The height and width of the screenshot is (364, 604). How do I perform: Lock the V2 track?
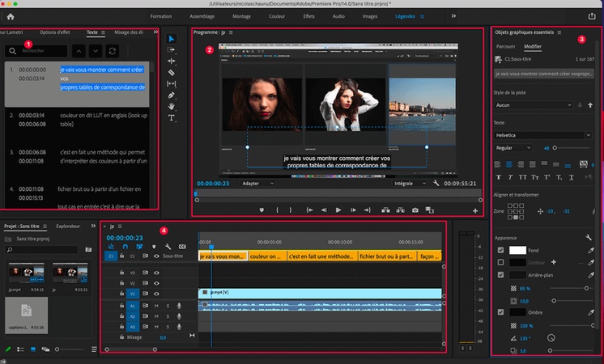(121, 283)
